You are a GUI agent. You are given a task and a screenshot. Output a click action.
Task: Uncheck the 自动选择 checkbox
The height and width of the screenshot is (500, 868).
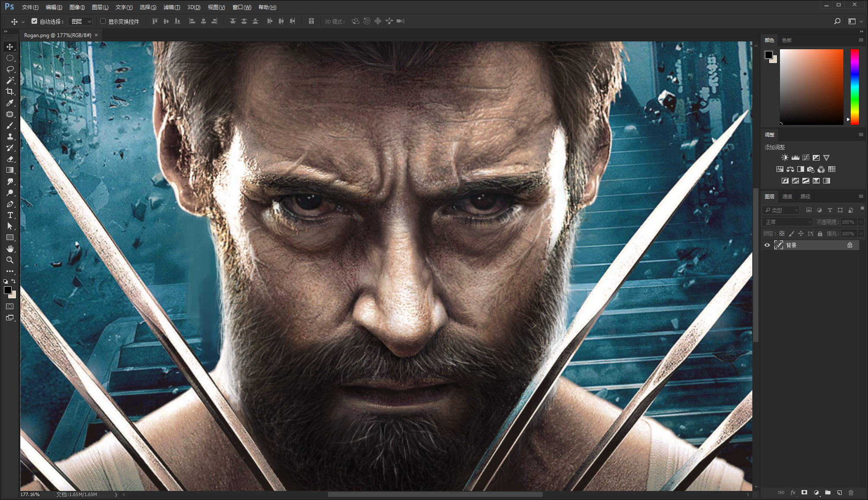(35, 21)
